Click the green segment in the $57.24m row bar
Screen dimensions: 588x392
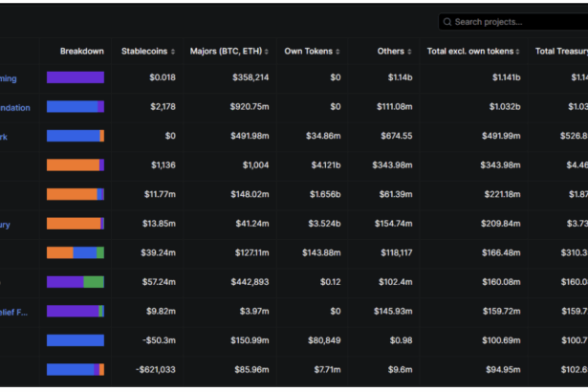tap(94, 282)
